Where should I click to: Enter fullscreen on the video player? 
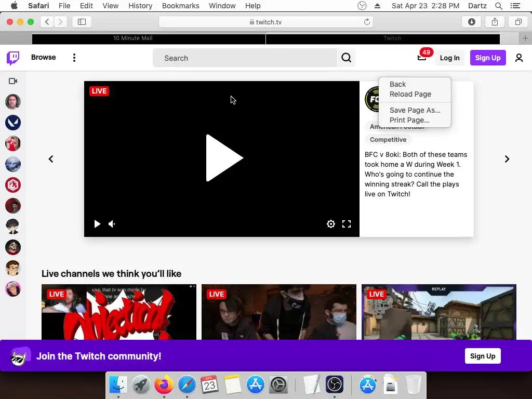point(347,224)
